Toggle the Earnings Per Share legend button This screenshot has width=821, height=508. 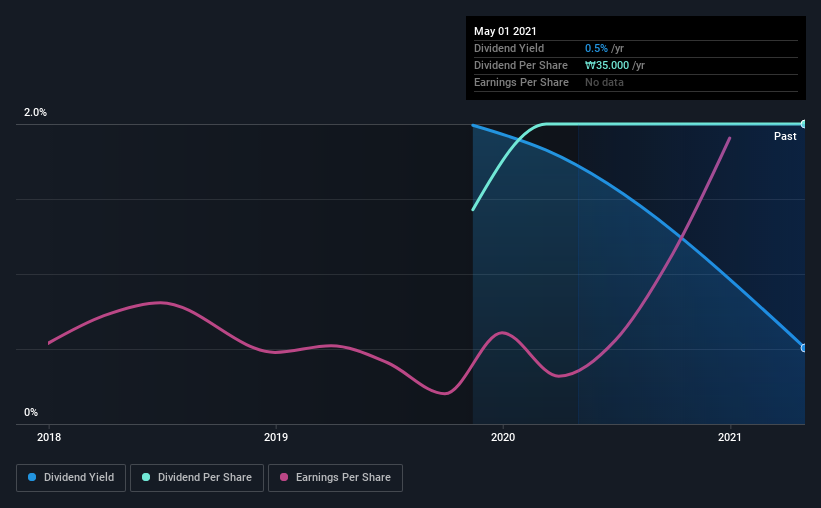click(335, 478)
